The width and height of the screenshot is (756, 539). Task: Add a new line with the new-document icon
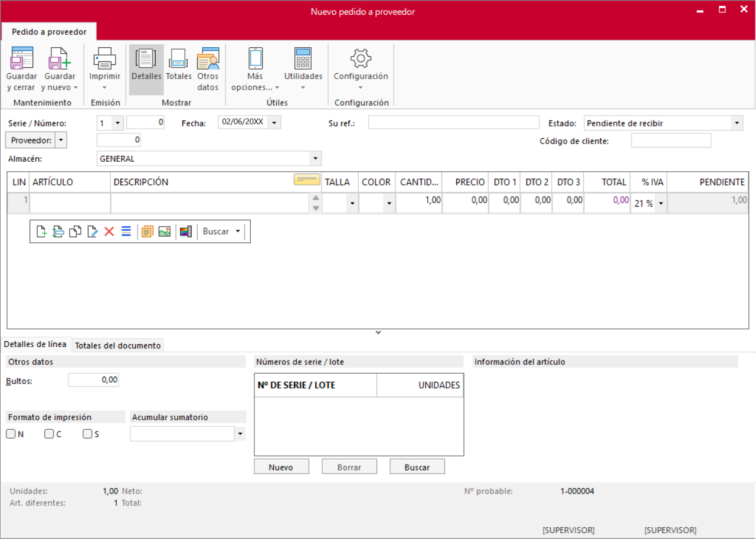(41, 232)
